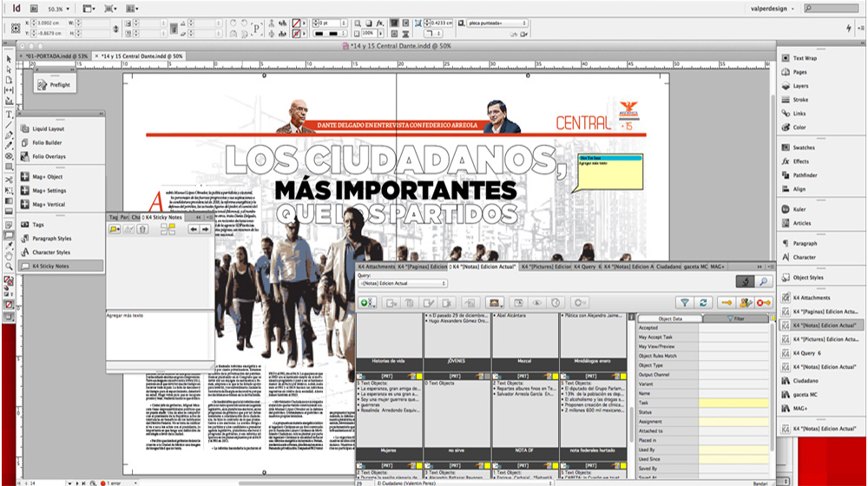The height and width of the screenshot is (486, 868).
Task: Open the Swatches panel in the dock
Action: [x=804, y=148]
